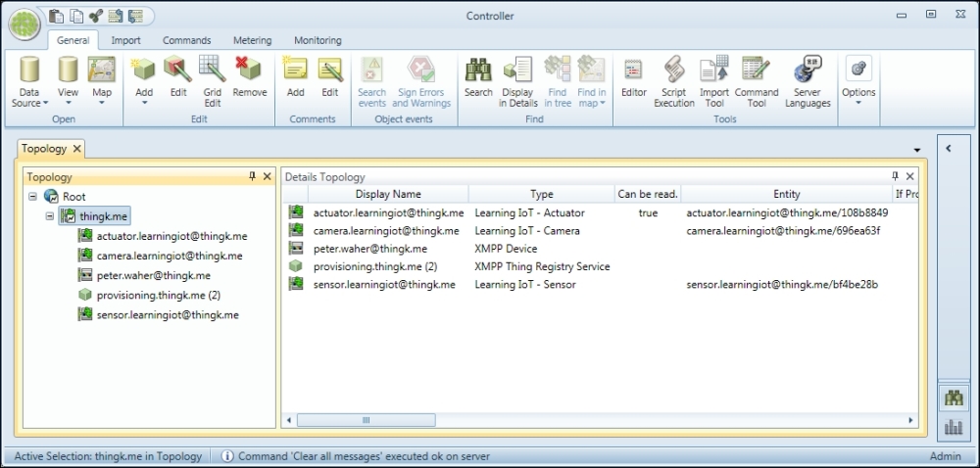The width and height of the screenshot is (980, 468).
Task: Open the View dropdown in ribbon
Action: pos(69,81)
